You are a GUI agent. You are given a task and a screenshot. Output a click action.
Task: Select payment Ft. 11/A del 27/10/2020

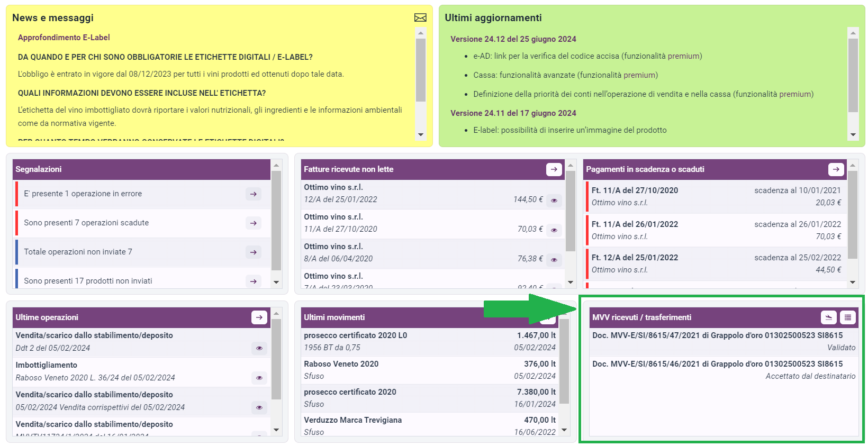coord(716,196)
